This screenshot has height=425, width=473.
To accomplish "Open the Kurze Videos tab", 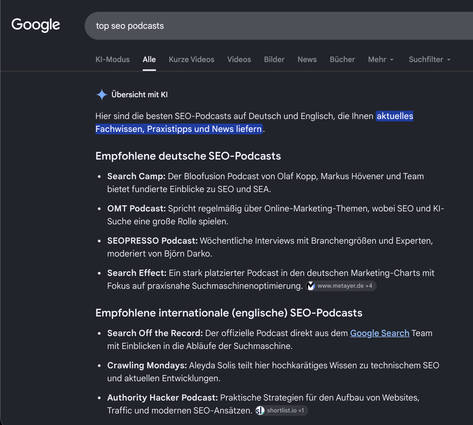I will click(191, 60).
